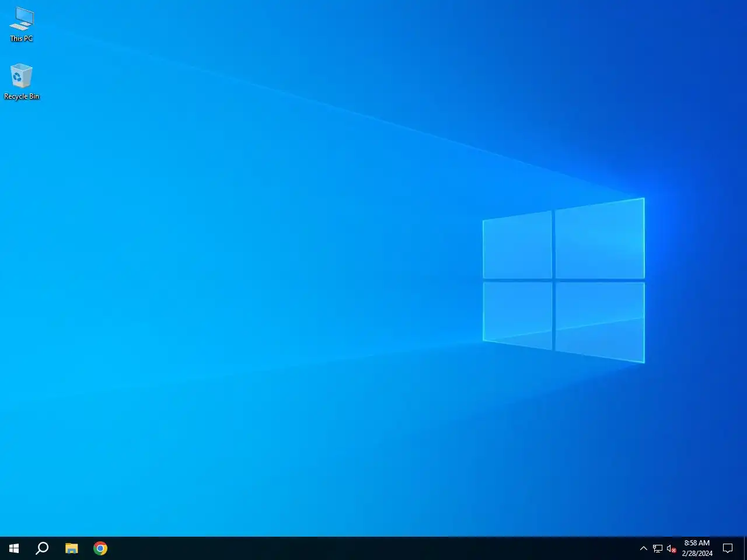Open the network status tray icon

pos(658,548)
